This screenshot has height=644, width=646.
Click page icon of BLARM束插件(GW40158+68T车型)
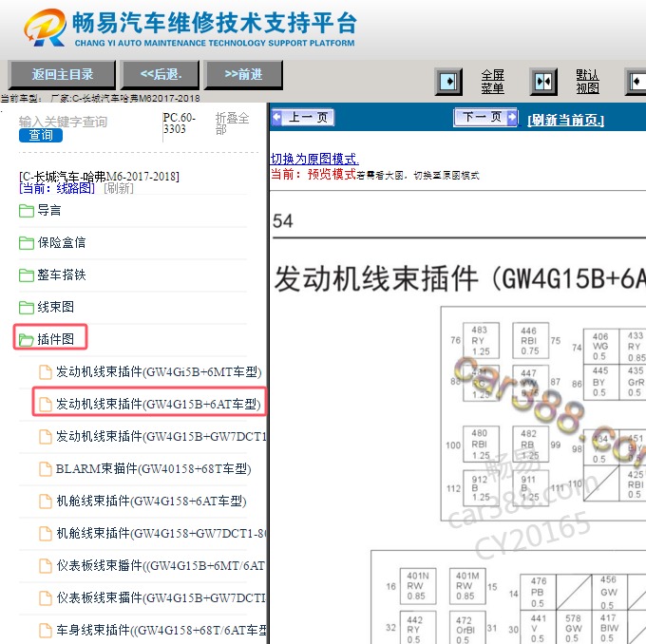[x=46, y=469]
